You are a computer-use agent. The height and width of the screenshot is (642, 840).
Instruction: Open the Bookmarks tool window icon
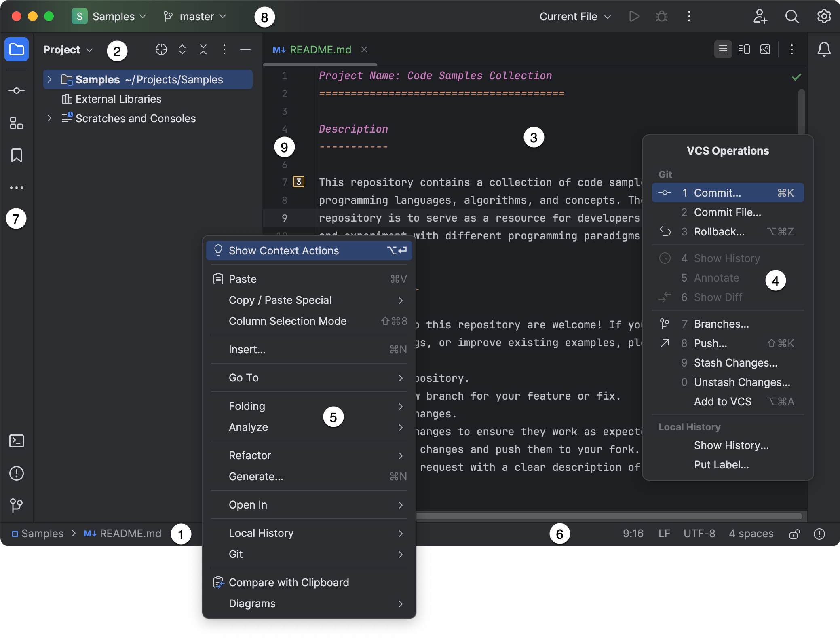tap(16, 155)
